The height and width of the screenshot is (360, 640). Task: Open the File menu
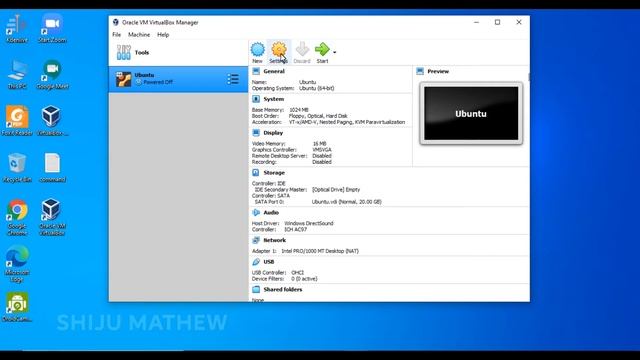(116, 35)
